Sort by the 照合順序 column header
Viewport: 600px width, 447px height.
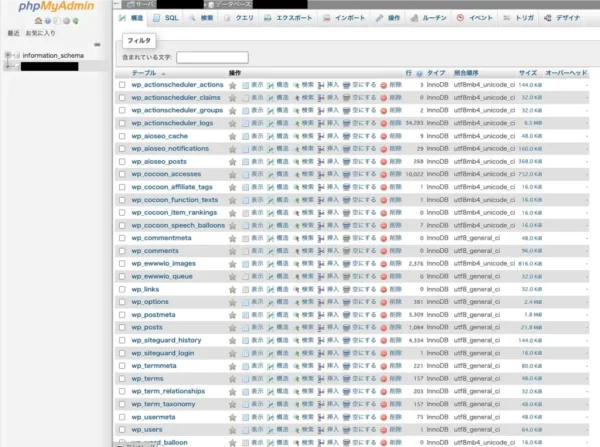(x=466, y=73)
